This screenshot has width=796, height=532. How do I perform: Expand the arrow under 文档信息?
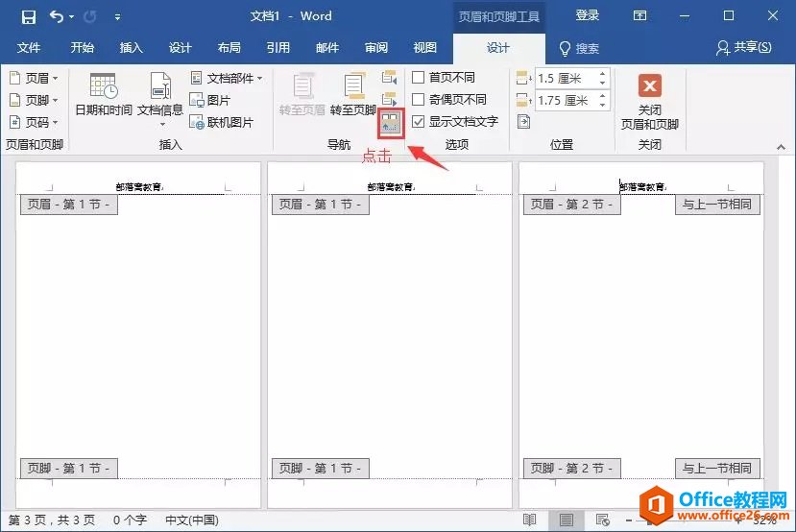click(162, 125)
